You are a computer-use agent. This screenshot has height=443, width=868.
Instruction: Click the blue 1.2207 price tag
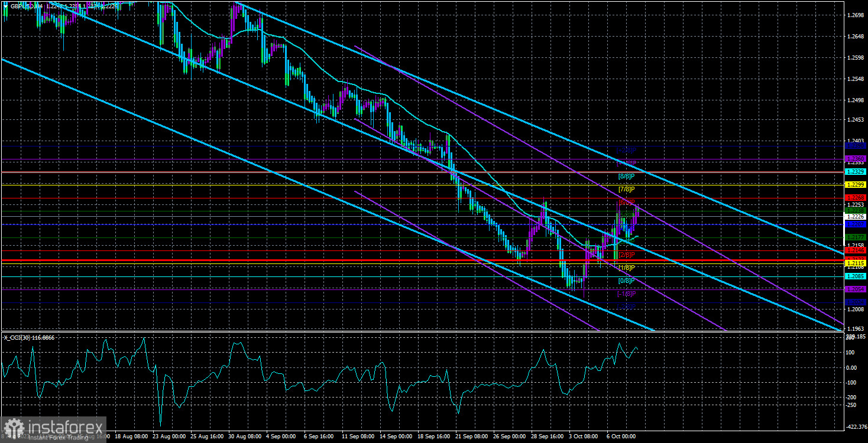point(856,224)
